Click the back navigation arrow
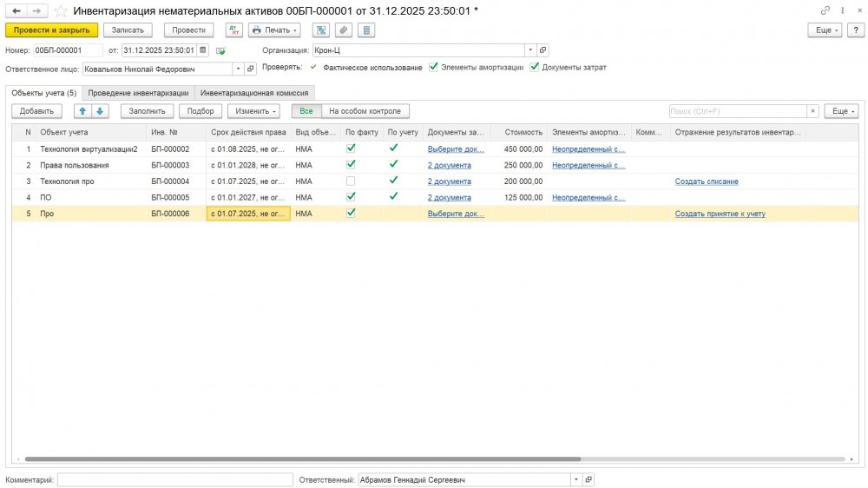Screen dimensions: 868x488 coord(16,10)
